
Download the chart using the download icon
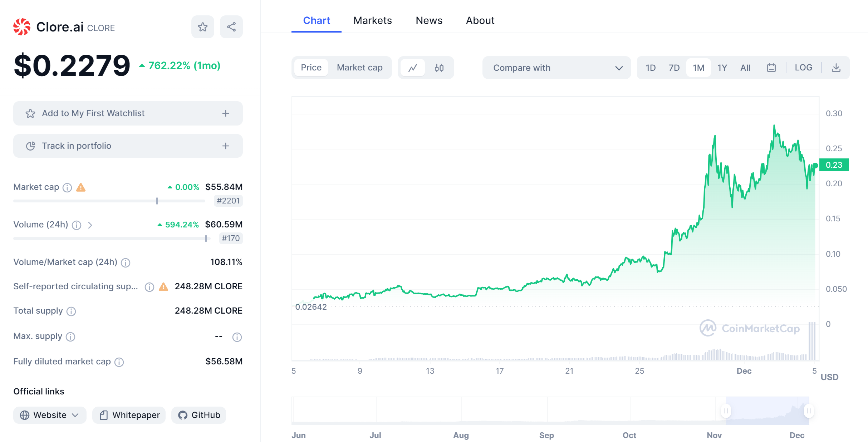pyautogui.click(x=836, y=67)
